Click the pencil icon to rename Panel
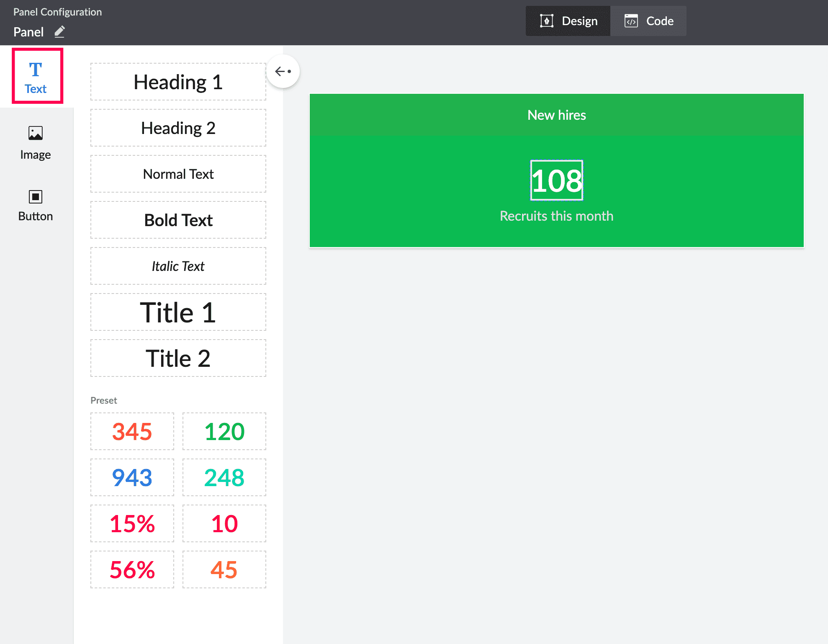Viewport: 828px width, 644px height. coord(59,32)
